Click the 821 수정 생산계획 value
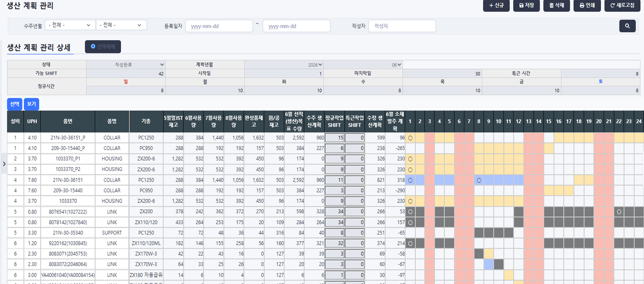The height and width of the screenshot is (284, 644). click(375, 180)
